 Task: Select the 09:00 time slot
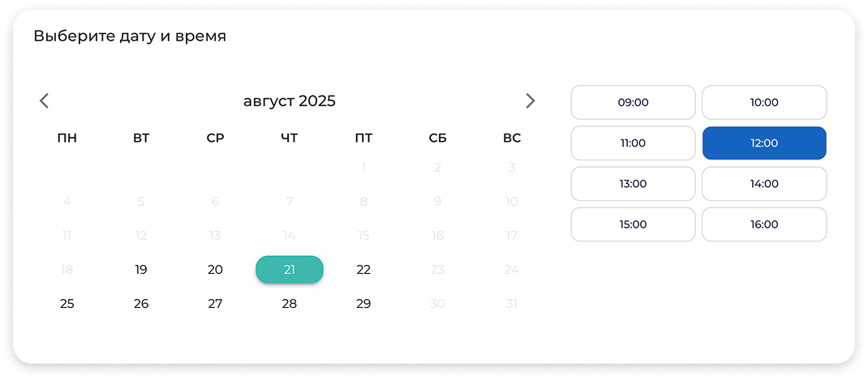point(633,102)
